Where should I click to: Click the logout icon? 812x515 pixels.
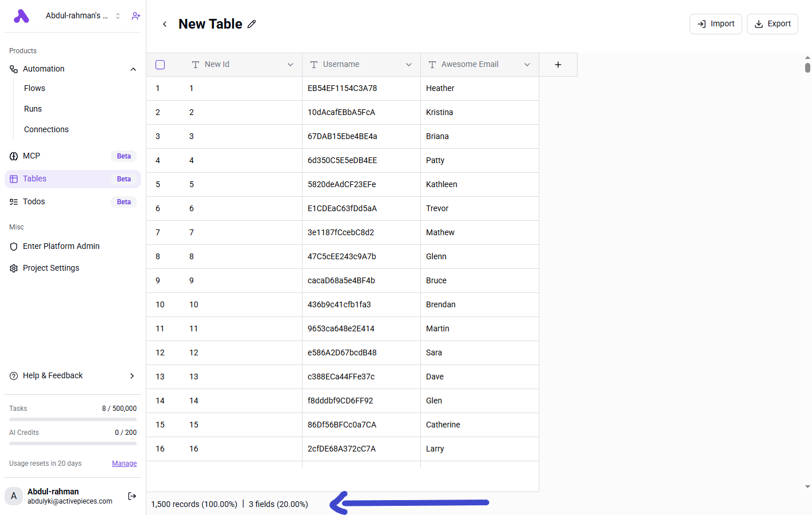(132, 496)
